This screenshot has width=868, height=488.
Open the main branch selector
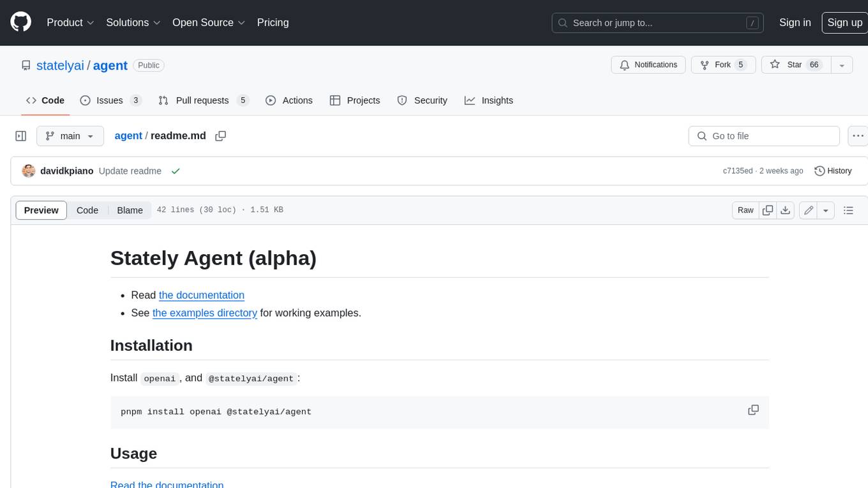point(70,136)
